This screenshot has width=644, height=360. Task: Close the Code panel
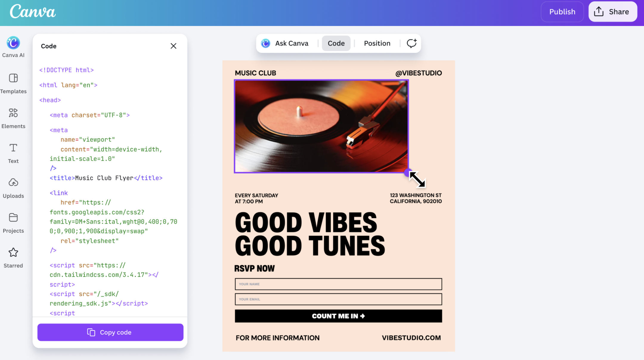click(174, 46)
